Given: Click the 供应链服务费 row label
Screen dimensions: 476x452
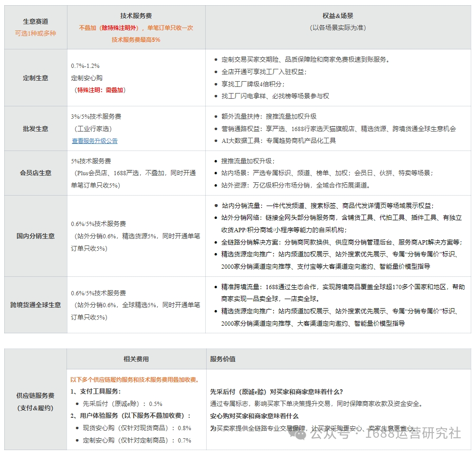Looking at the screenshot, I should point(36,395).
